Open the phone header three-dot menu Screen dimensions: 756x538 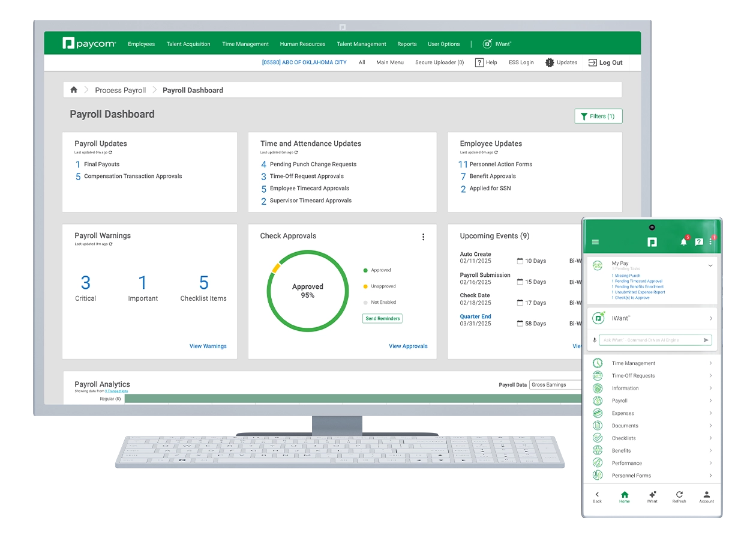pos(711,242)
